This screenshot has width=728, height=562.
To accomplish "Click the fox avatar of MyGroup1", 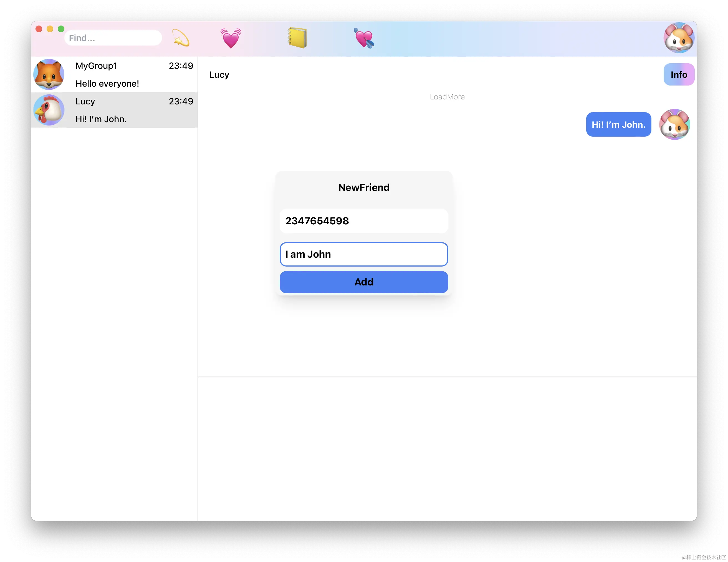I will 49,74.
